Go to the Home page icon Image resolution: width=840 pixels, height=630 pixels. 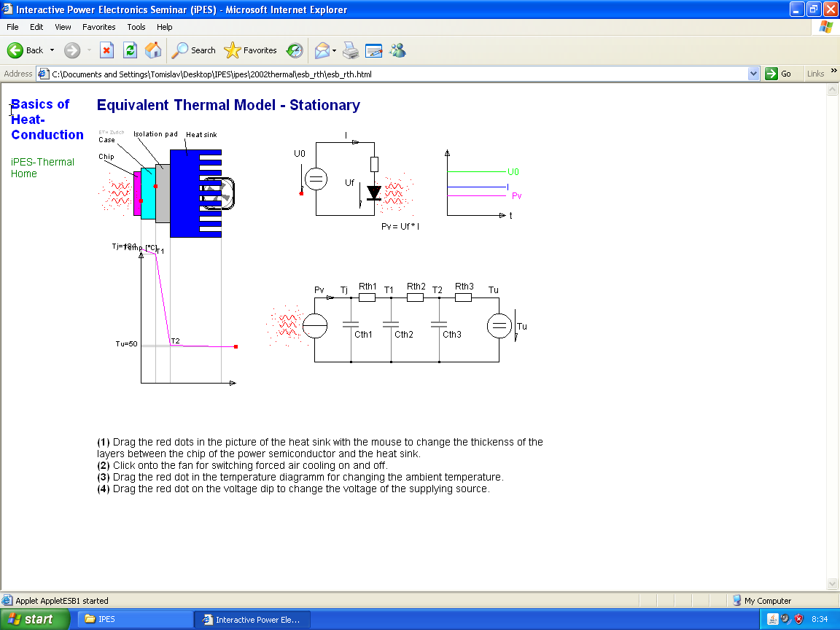pos(153,50)
